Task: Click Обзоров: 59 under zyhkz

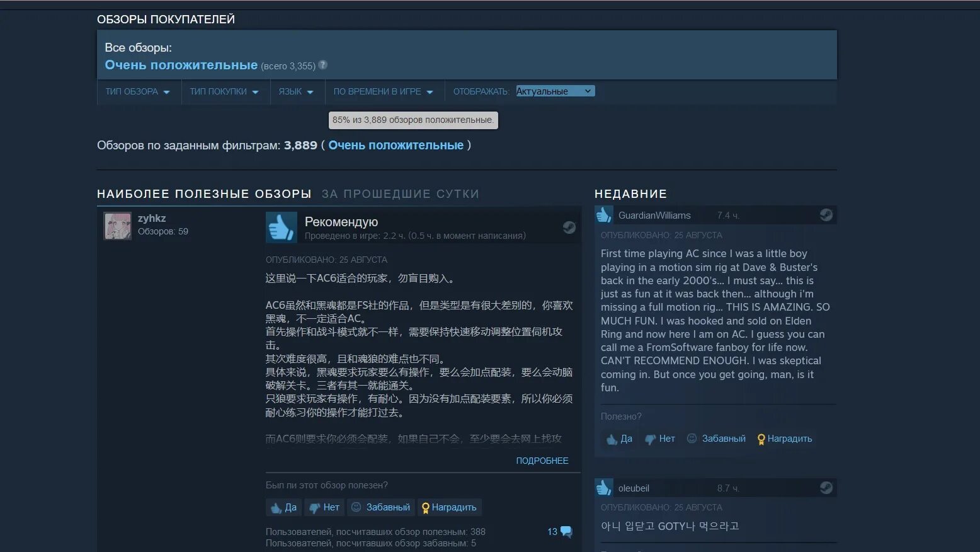Action: point(163,231)
